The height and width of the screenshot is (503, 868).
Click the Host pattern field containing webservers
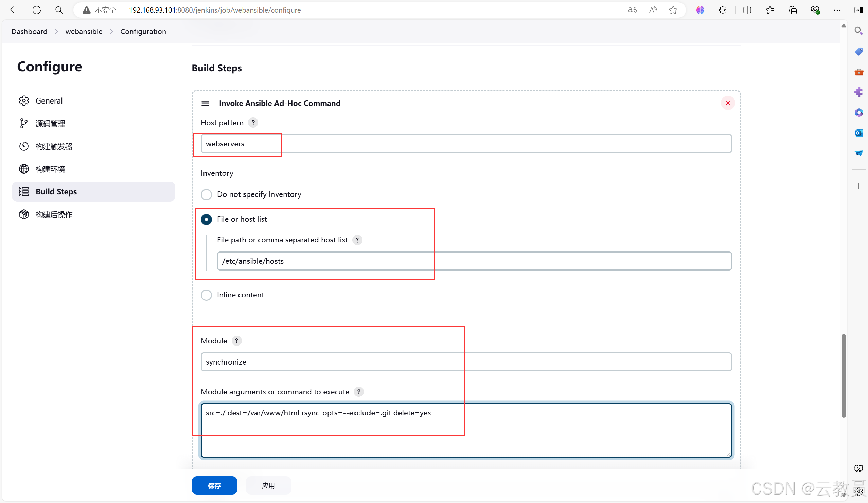click(466, 144)
